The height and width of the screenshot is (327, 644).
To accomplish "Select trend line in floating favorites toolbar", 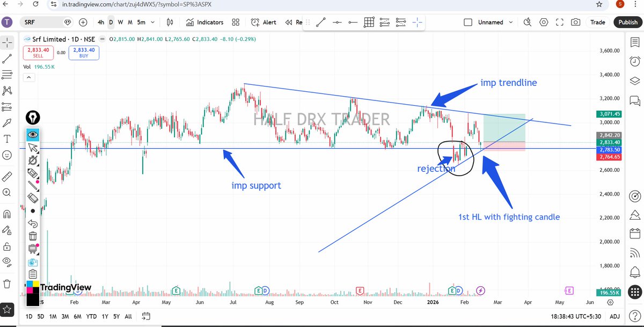I will pyautogui.click(x=320, y=23).
